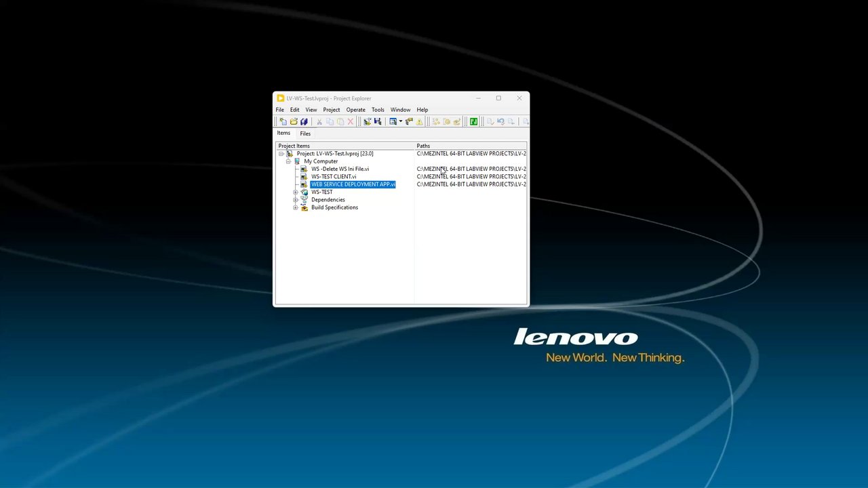Switch to the Files tab
The height and width of the screenshot is (488, 868).
pyautogui.click(x=305, y=134)
